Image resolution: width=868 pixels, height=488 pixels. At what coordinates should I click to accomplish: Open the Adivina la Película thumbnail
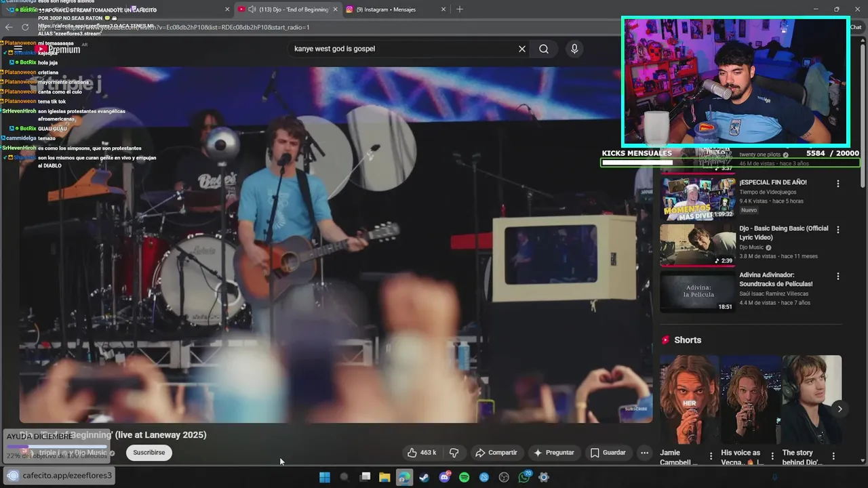tap(698, 291)
